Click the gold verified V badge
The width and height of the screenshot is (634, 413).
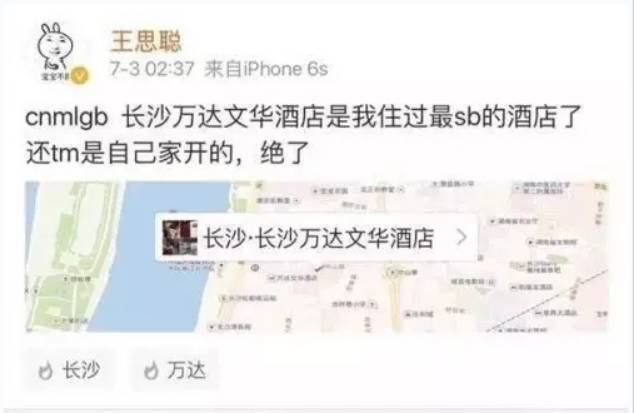pyautogui.click(x=81, y=75)
